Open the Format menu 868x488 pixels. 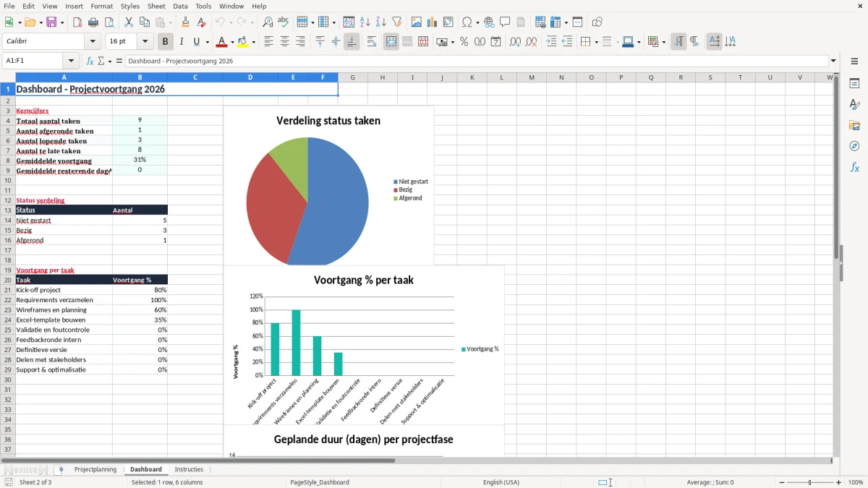coord(101,6)
